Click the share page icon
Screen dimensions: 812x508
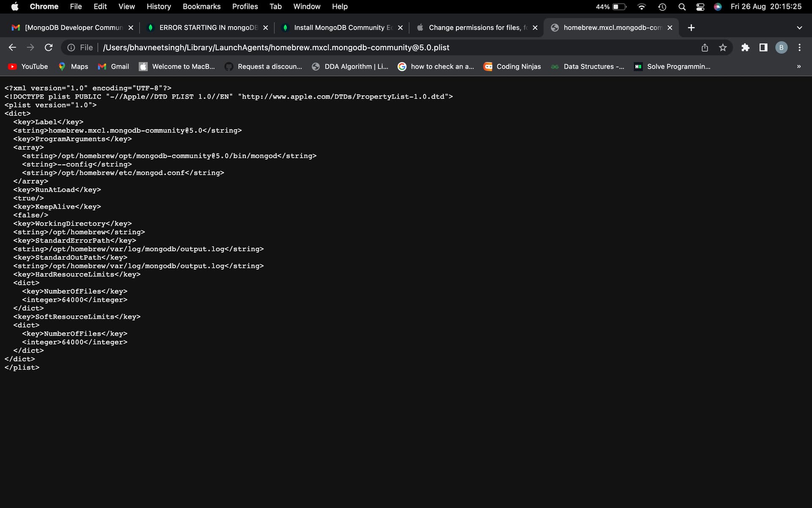705,47
